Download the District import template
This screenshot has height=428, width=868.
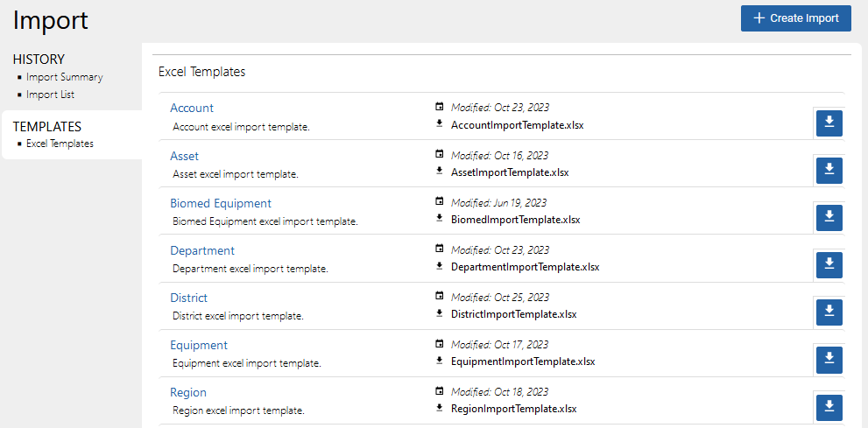(x=829, y=312)
